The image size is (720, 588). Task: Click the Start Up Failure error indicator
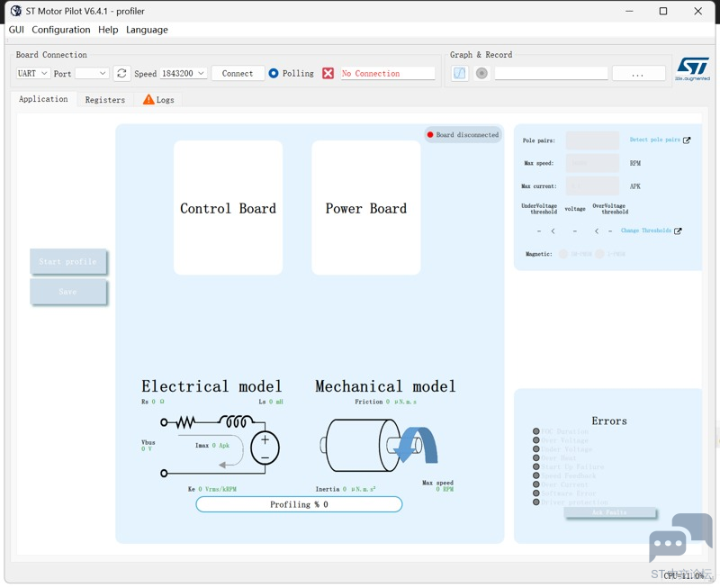coord(535,466)
